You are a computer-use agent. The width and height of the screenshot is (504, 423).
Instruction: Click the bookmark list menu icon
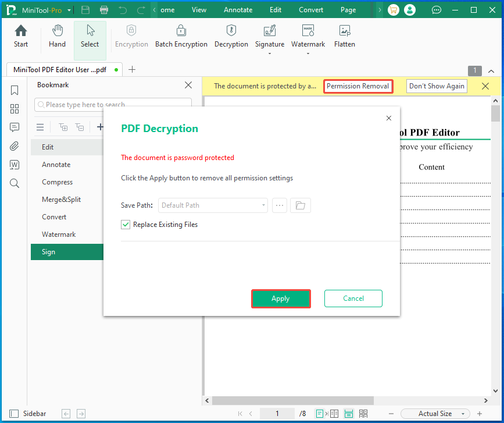pyautogui.click(x=40, y=127)
